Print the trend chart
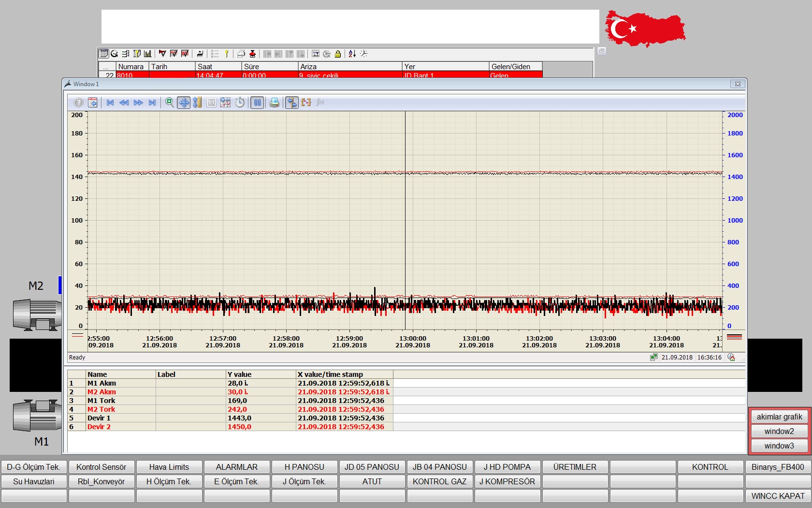812x508 pixels. (275, 103)
